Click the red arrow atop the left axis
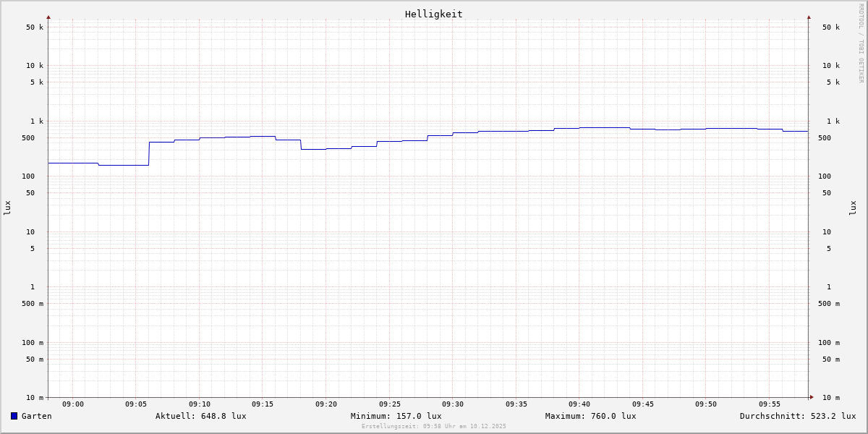This screenshot has width=868, height=434. tap(48, 17)
